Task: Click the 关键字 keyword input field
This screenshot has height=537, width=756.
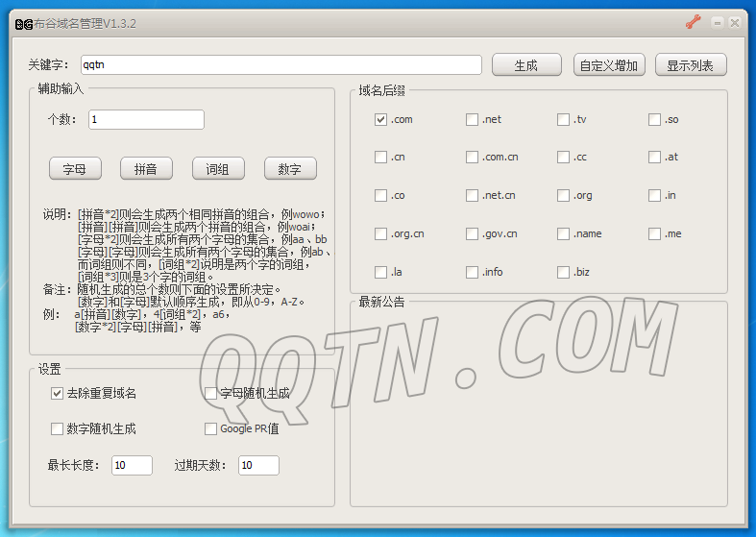Action: [280, 64]
